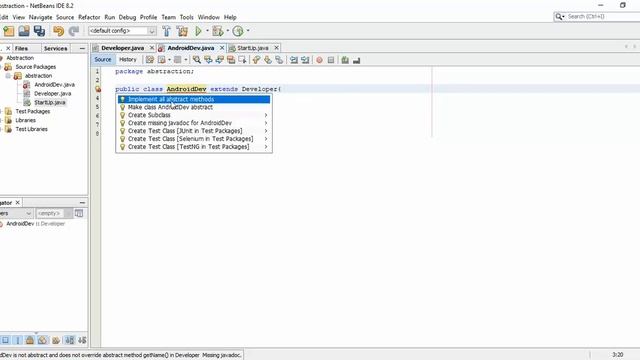Select Implement all abstract methods hint
The image size is (640, 360).
click(194, 99)
